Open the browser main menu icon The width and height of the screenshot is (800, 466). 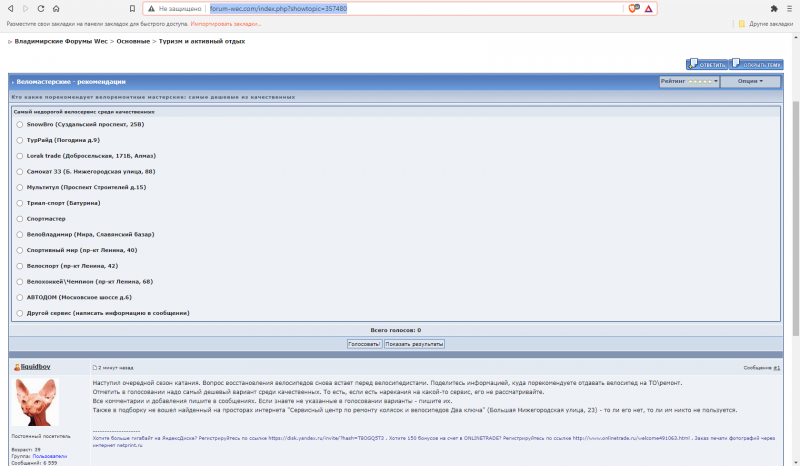coord(789,9)
